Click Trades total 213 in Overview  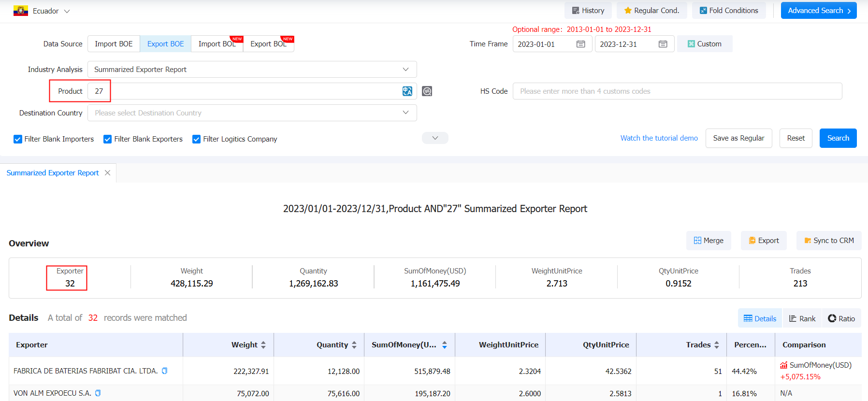(x=800, y=284)
